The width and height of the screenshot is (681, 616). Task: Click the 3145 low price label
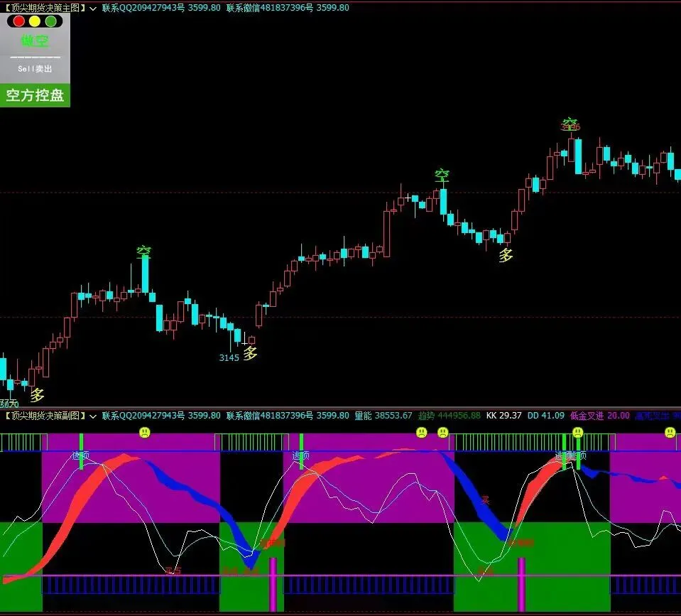pos(229,357)
